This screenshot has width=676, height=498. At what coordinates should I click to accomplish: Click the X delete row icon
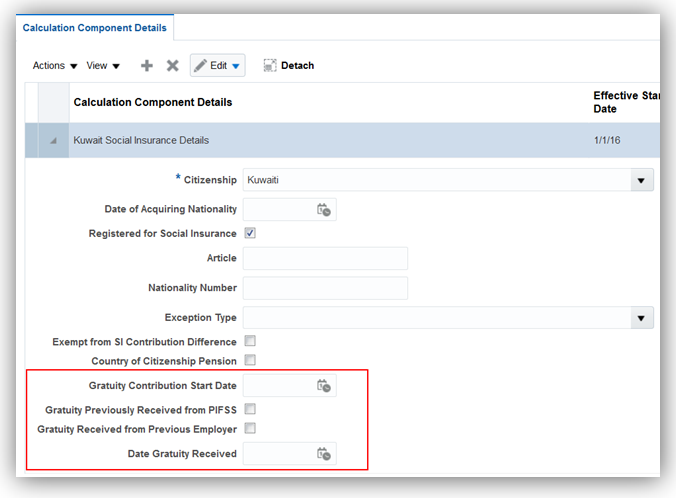click(x=172, y=66)
